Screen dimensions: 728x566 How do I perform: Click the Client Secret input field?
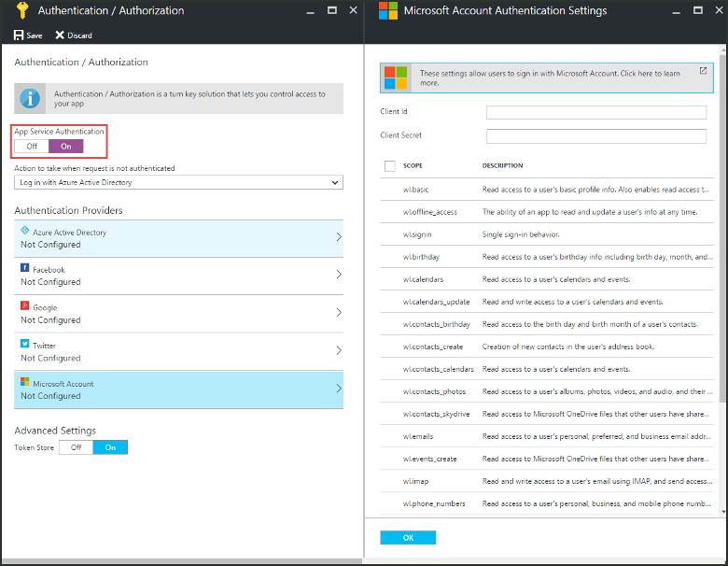coord(596,135)
